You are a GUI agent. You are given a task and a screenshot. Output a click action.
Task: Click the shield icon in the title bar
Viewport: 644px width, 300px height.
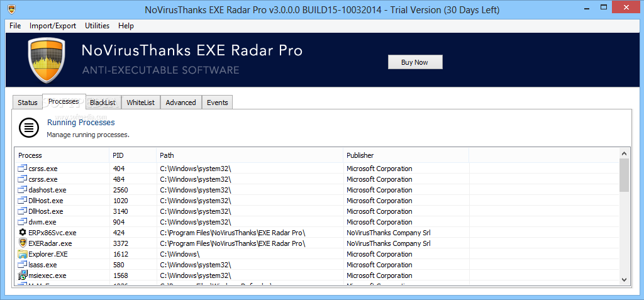tap(12, 9)
